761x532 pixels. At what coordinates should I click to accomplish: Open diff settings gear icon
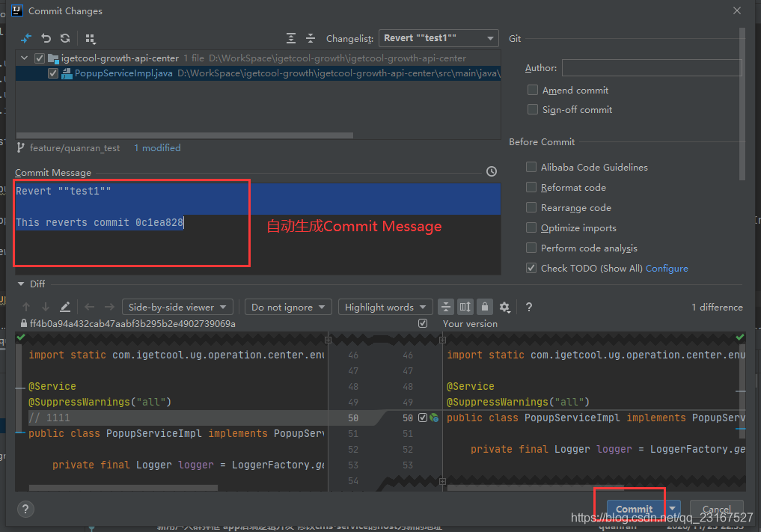(x=504, y=307)
